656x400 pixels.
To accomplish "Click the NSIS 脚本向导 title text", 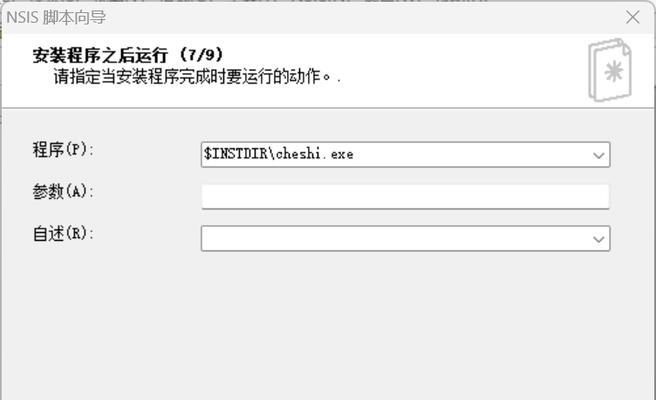I will [x=56, y=18].
